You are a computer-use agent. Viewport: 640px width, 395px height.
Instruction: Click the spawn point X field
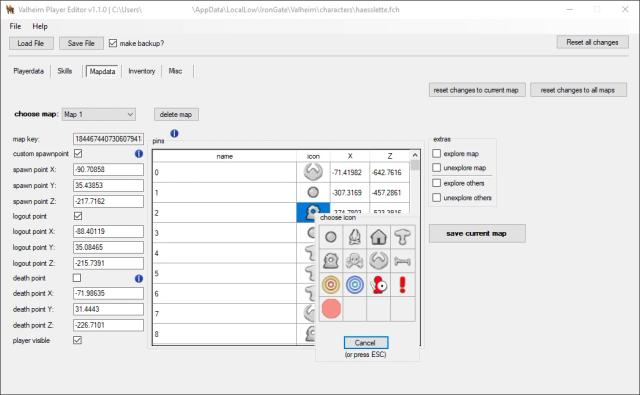(x=108, y=169)
